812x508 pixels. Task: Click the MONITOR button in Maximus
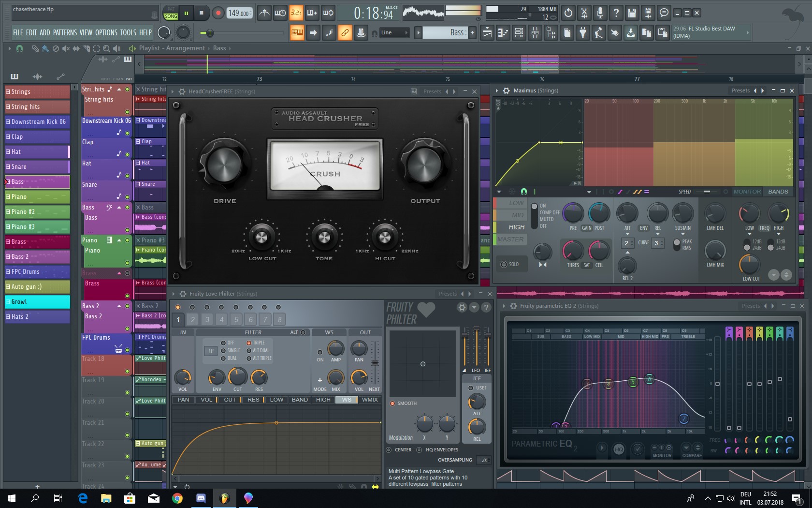pos(747,192)
